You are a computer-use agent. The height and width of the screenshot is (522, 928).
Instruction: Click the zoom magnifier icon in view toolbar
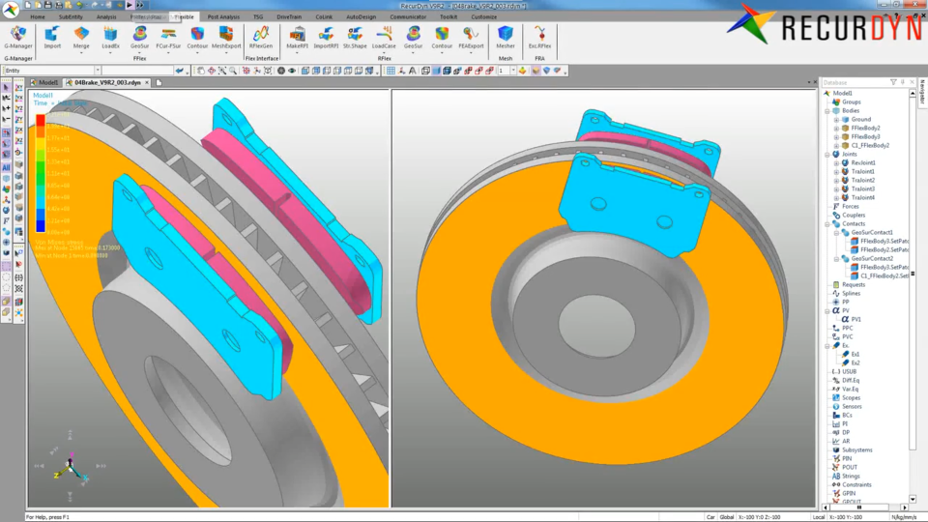click(233, 71)
